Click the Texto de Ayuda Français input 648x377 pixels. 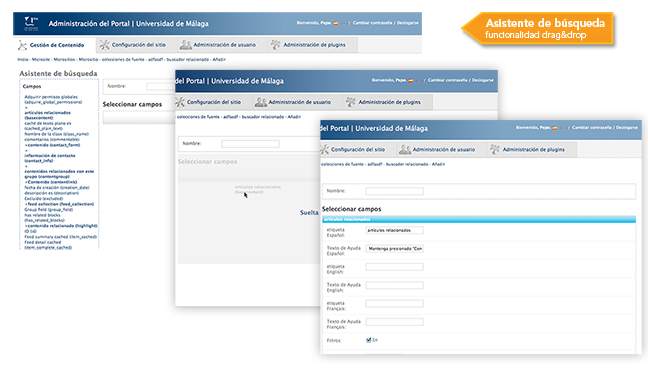[x=395, y=322]
